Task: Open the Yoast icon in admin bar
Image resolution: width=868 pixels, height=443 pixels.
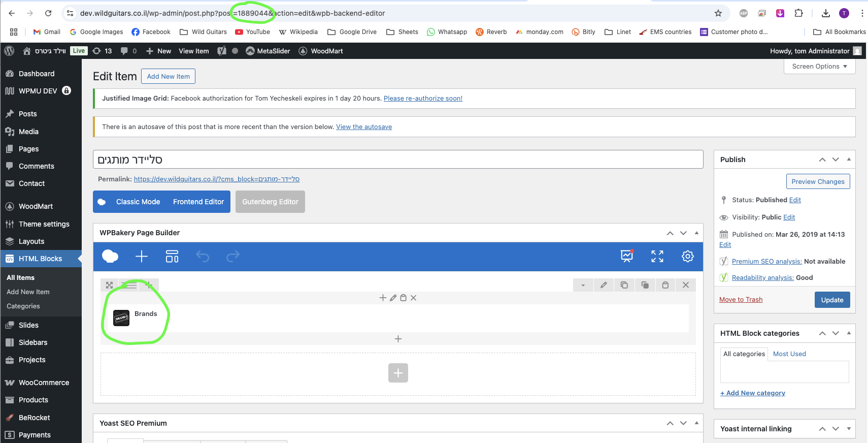Action: point(222,51)
